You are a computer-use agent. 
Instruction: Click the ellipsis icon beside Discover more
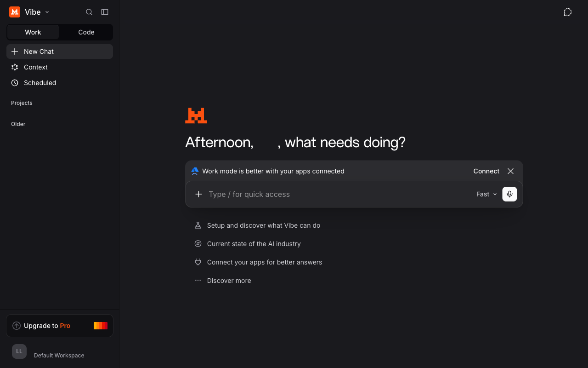pos(198,281)
